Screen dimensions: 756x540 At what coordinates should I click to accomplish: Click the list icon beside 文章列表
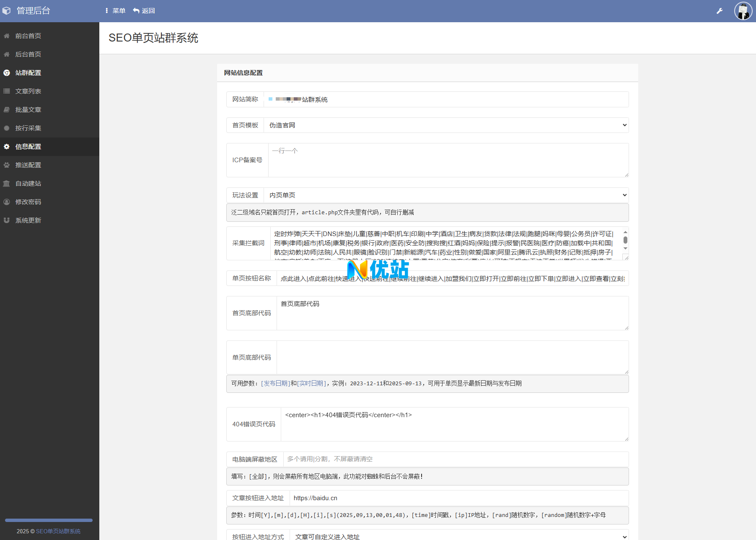click(7, 91)
